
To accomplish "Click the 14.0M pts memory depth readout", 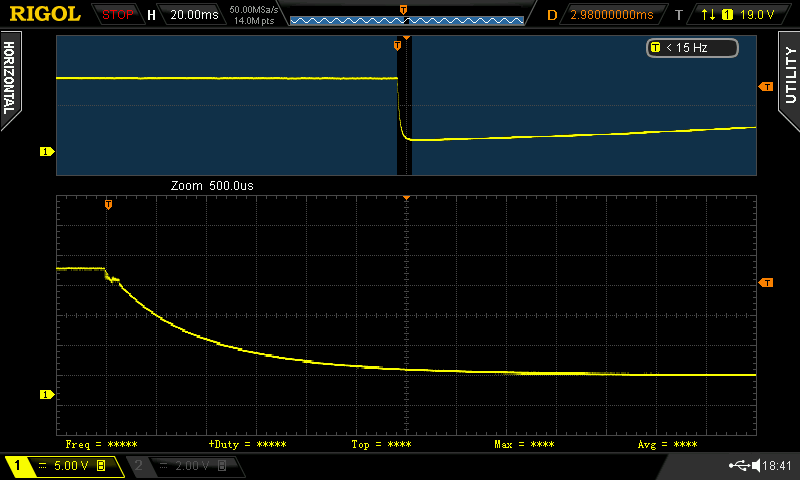I will [254, 21].
